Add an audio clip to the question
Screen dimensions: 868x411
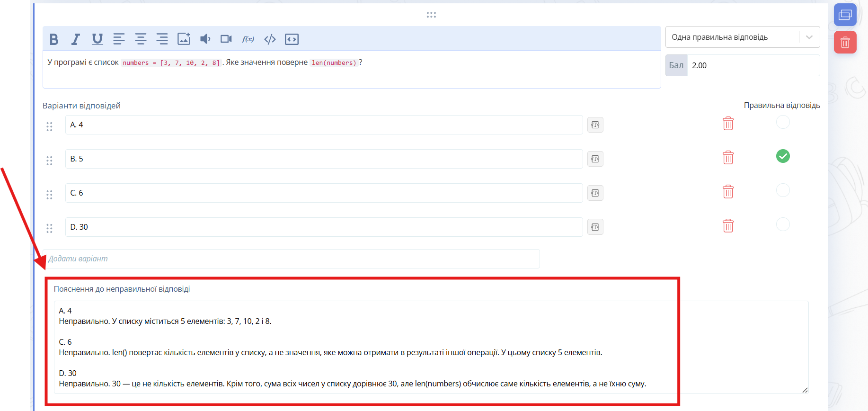tap(205, 39)
